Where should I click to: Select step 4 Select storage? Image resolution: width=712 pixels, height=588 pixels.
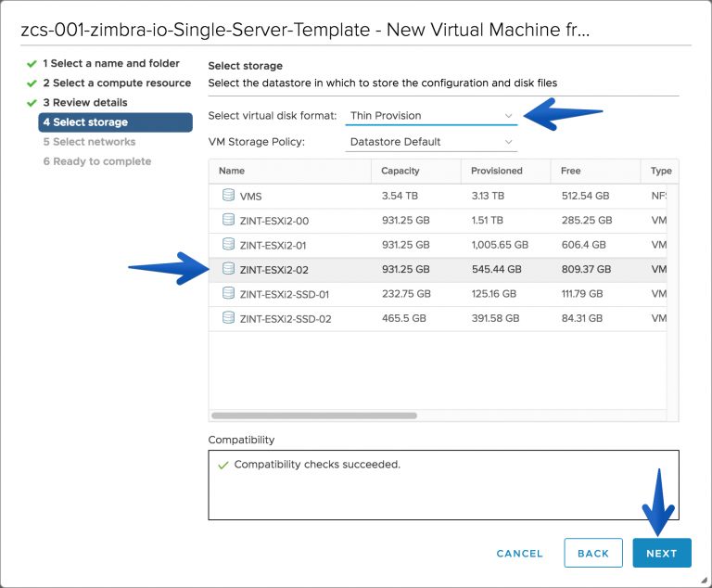coord(115,122)
